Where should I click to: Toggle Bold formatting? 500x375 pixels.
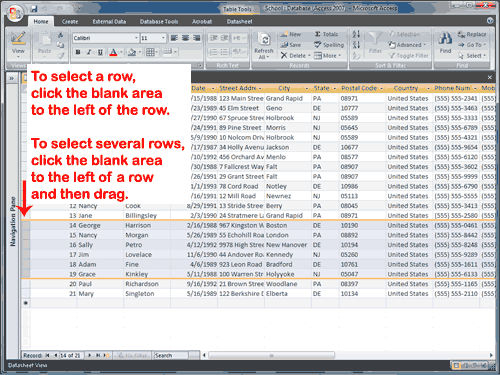tap(78, 52)
